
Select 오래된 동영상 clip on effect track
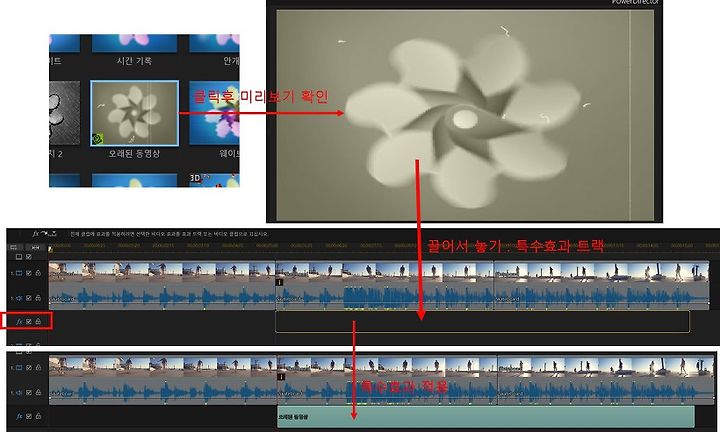[x=486, y=417]
